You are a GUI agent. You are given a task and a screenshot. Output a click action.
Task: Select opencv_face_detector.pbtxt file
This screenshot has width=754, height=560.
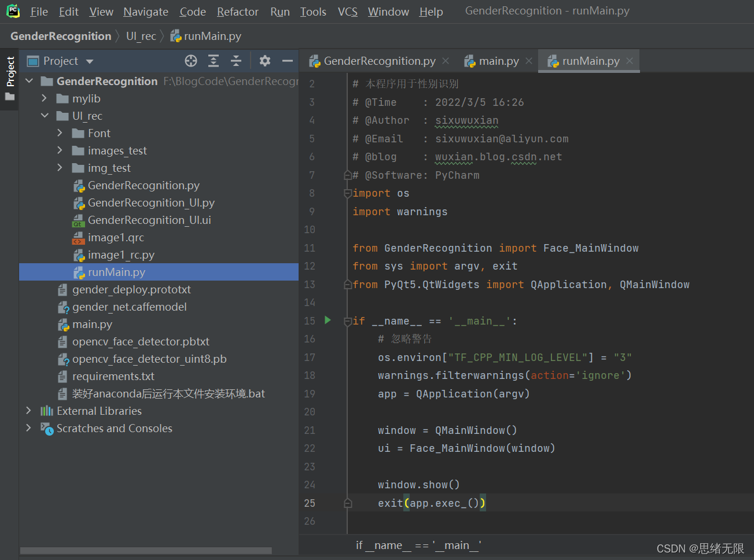(141, 341)
